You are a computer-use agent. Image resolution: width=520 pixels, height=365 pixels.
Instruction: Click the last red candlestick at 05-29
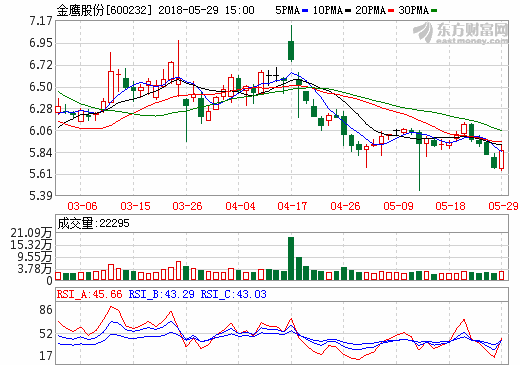point(502,159)
